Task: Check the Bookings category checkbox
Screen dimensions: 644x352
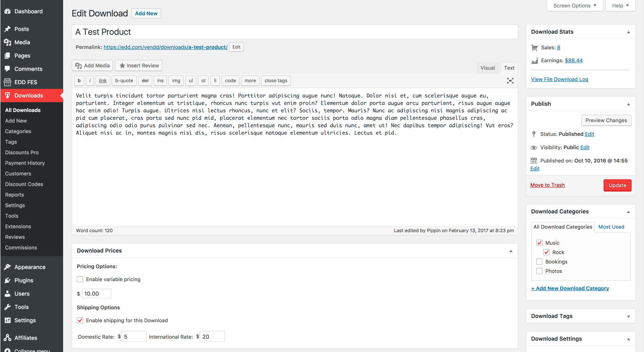Action: click(x=539, y=262)
